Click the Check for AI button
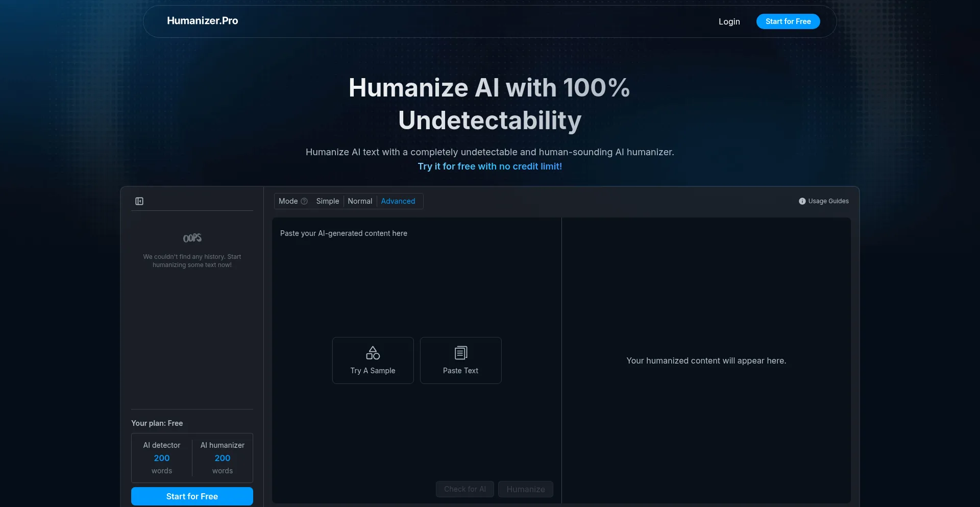 pos(464,489)
